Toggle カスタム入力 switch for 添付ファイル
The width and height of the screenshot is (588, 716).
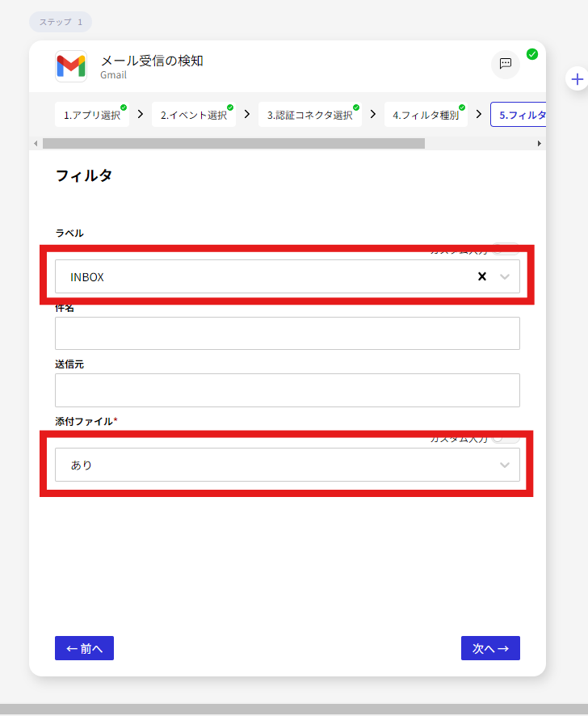506,438
